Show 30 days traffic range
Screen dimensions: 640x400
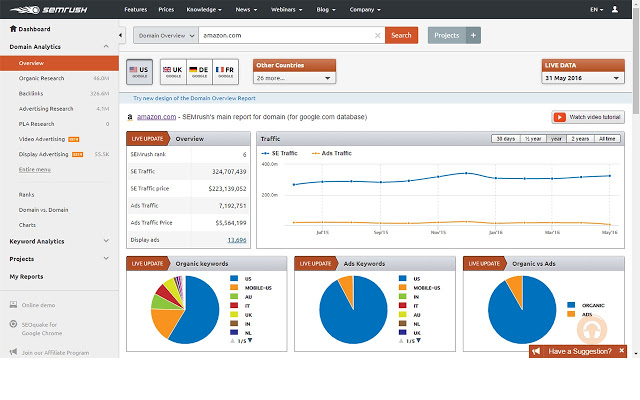[x=505, y=139]
